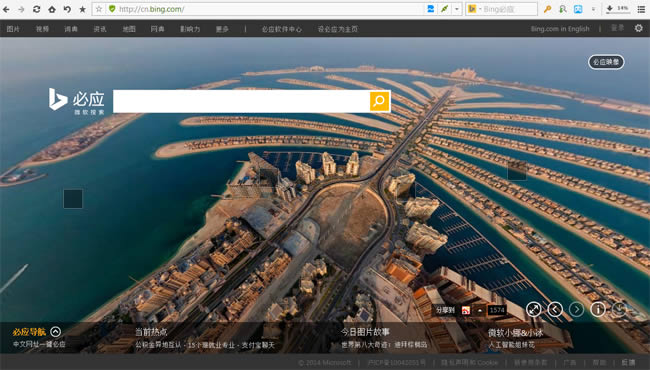Screen dimensions: 650x370
Task: Open the 视频 (Videos) nav item
Action: tap(42, 29)
